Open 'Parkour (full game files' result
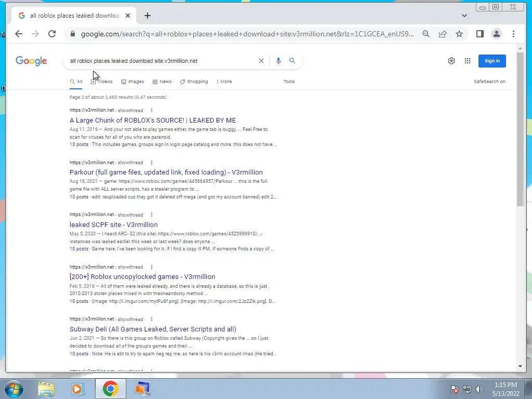The image size is (532, 399). 166,172
